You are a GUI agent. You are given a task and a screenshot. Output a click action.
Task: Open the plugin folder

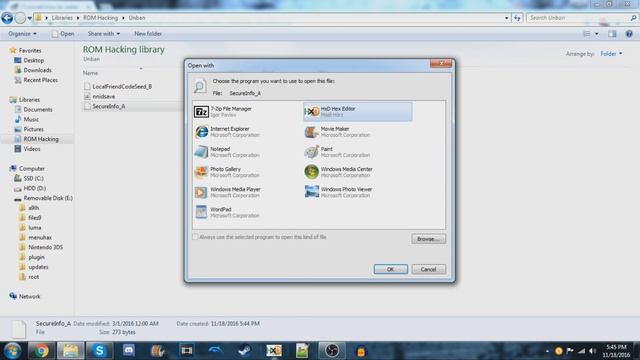point(36,257)
